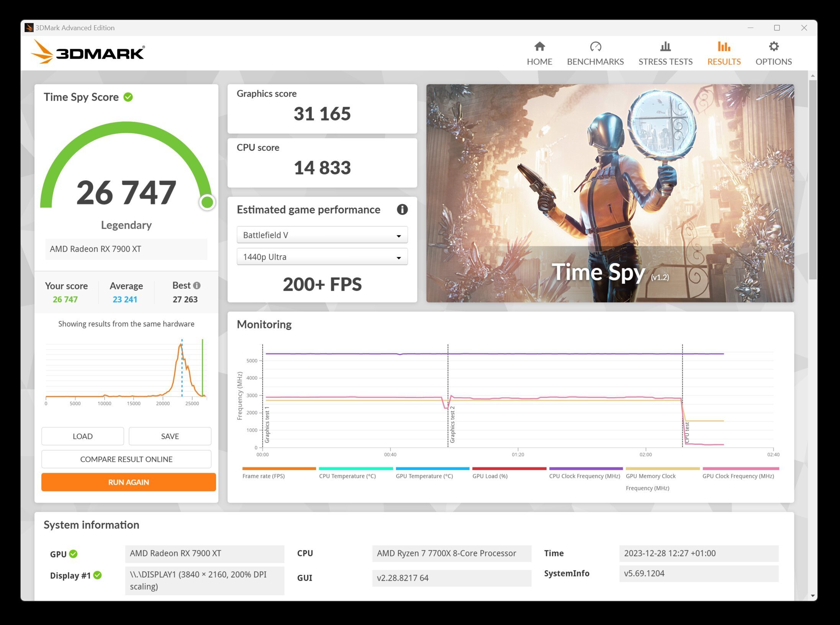
Task: Click the 200+ FPS estimate
Action: click(x=322, y=284)
